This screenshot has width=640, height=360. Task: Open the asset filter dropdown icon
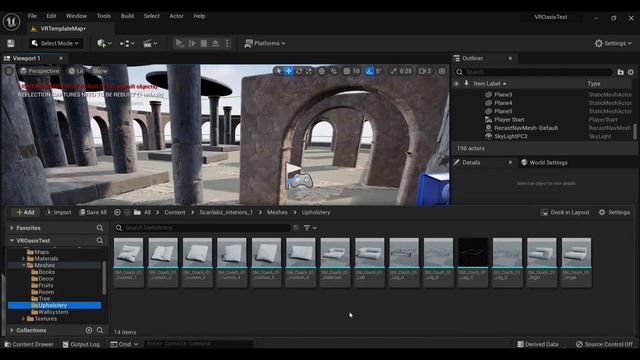click(310, 228)
